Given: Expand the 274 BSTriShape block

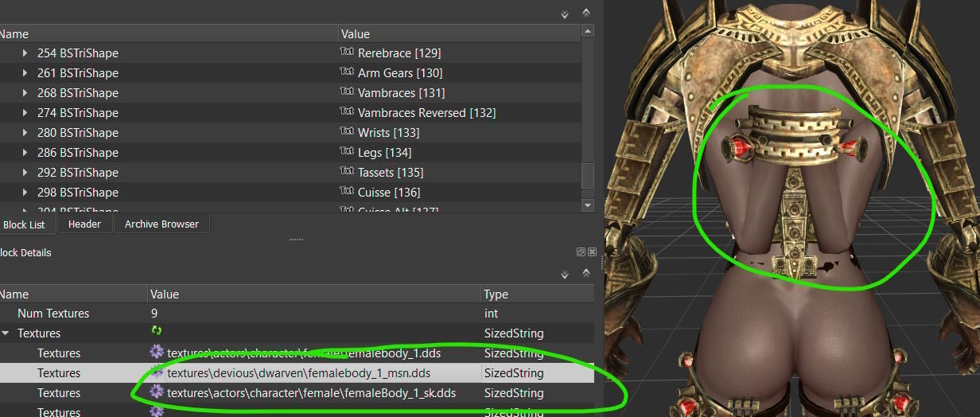Looking at the screenshot, I should point(25,113).
